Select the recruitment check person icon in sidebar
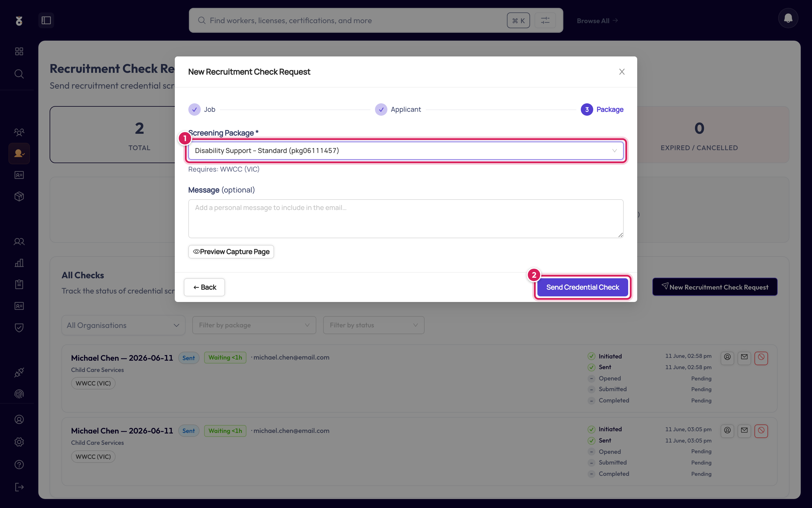Screen dimensions: 812x508 pyautogui.click(x=19, y=154)
